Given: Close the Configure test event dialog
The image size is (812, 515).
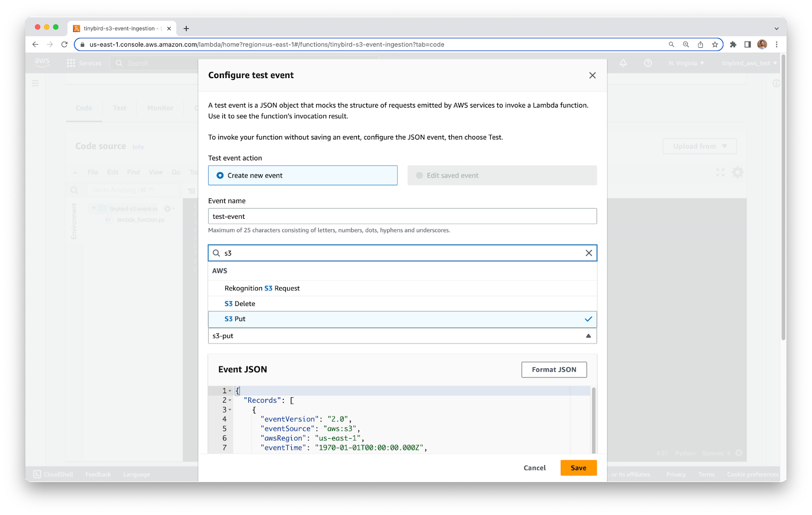Looking at the screenshot, I should point(592,76).
